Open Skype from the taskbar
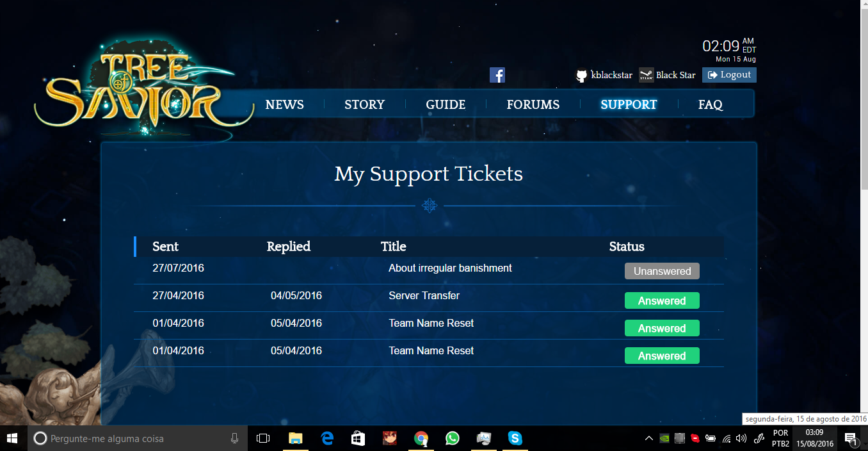The width and height of the screenshot is (868, 451). (515, 439)
